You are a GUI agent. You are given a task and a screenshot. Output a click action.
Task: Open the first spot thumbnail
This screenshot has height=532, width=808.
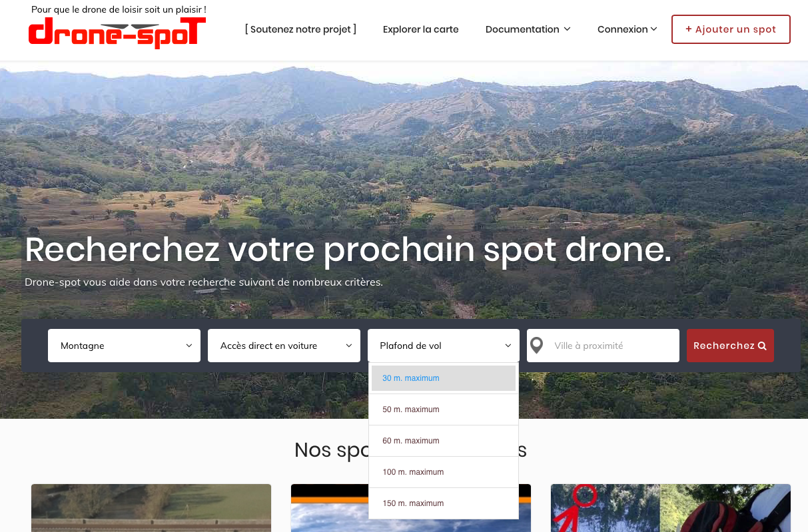pyautogui.click(x=151, y=508)
